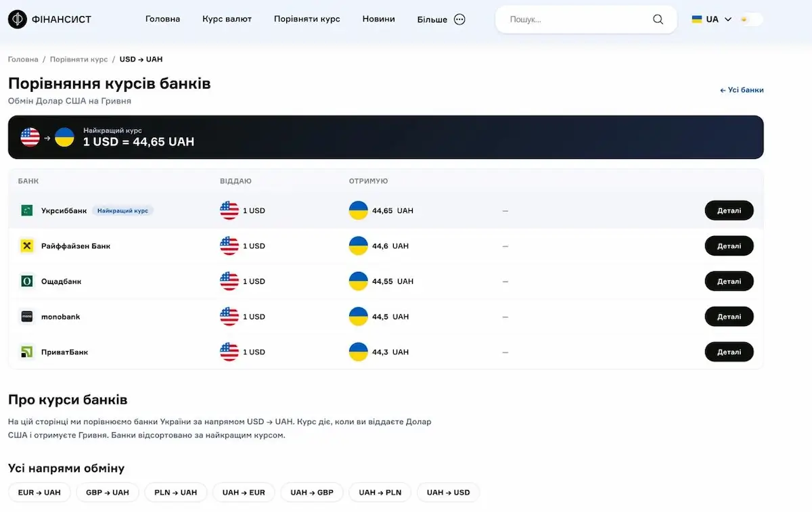Viewport: 812px width, 512px height.
Task: Click the Укрсиббанк bank logo
Action: (x=27, y=210)
